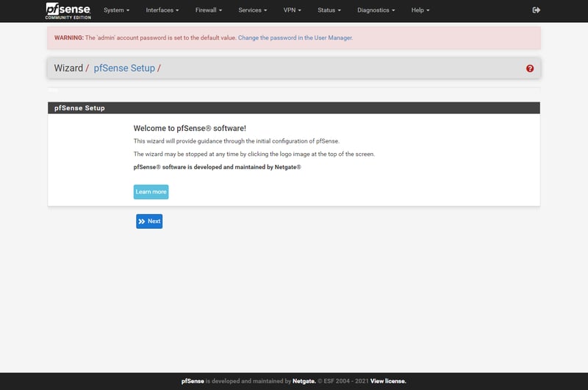
Task: Open the Status menu
Action: click(329, 10)
